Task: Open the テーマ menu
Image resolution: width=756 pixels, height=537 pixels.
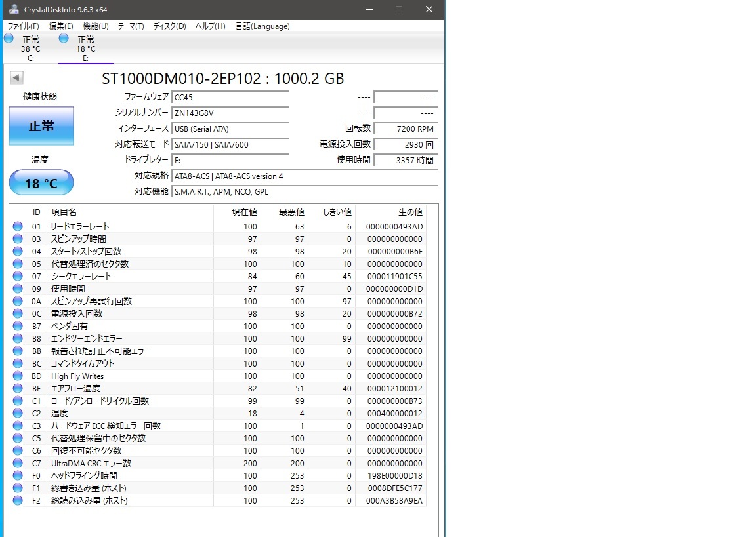Action: coord(130,26)
